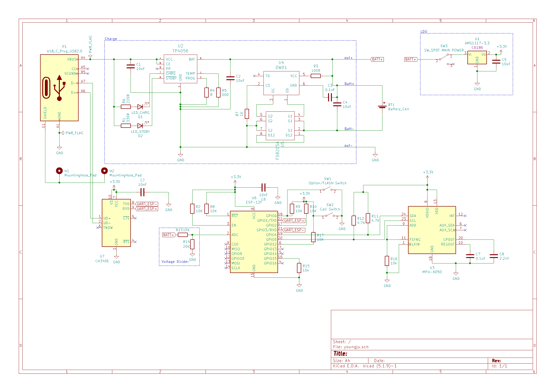Click the BT1 battery cell symbol

click(x=382, y=106)
